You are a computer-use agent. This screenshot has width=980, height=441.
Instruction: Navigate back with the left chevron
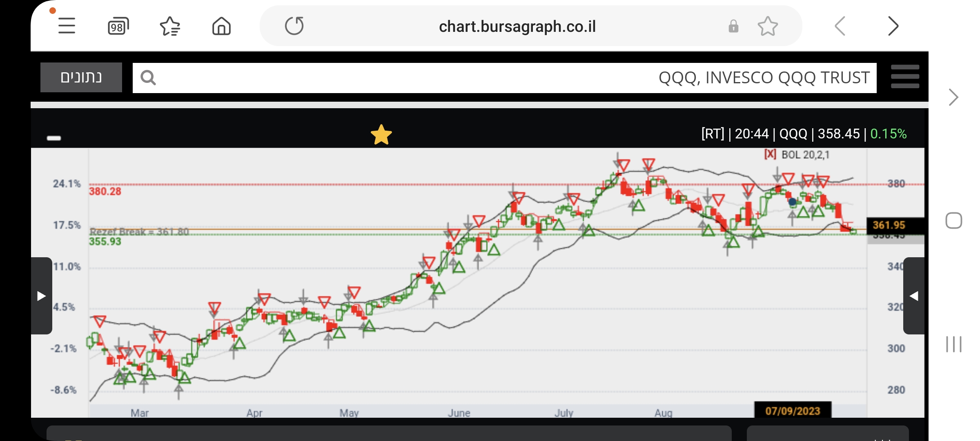click(840, 27)
